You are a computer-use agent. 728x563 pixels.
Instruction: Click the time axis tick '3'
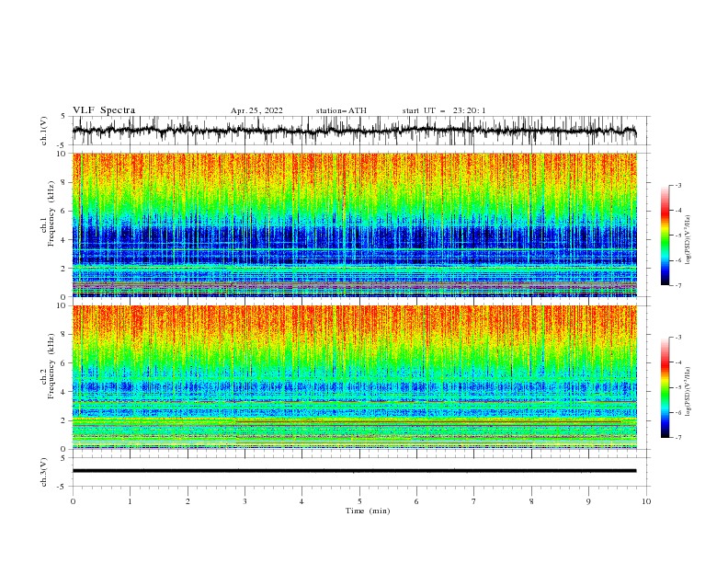point(245,501)
